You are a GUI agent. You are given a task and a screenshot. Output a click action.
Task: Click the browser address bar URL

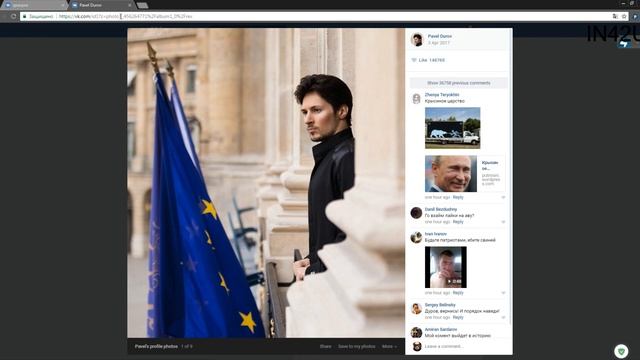(125, 16)
